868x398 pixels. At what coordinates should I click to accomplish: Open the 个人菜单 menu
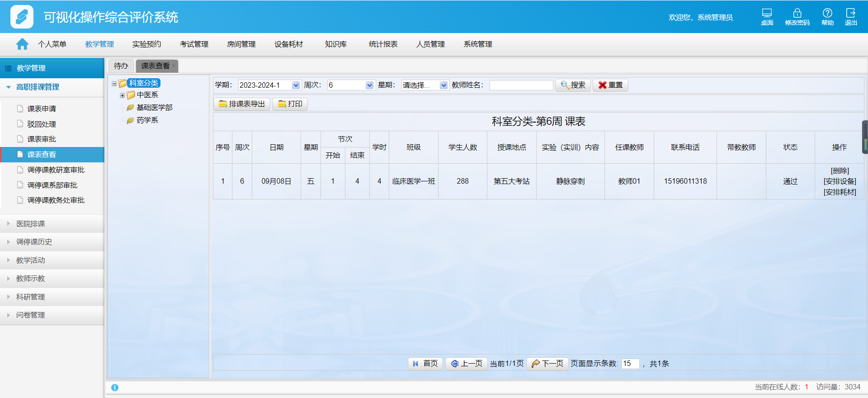[x=52, y=44]
